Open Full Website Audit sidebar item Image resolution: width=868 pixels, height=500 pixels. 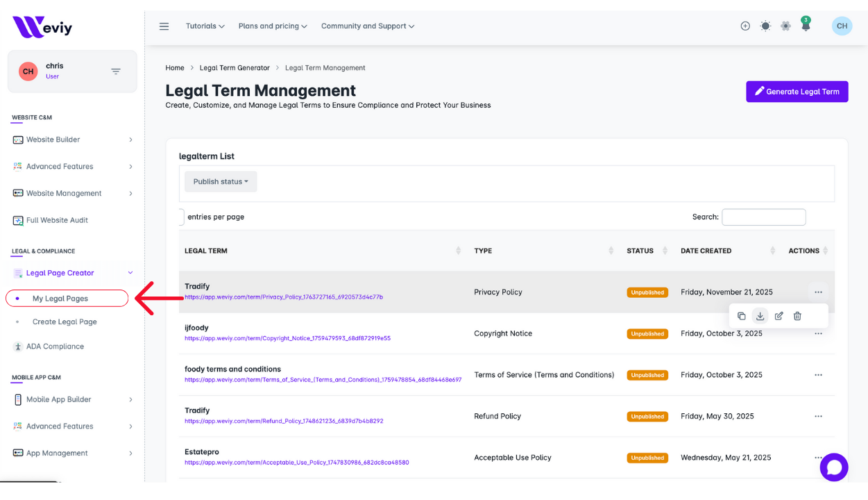(57, 220)
